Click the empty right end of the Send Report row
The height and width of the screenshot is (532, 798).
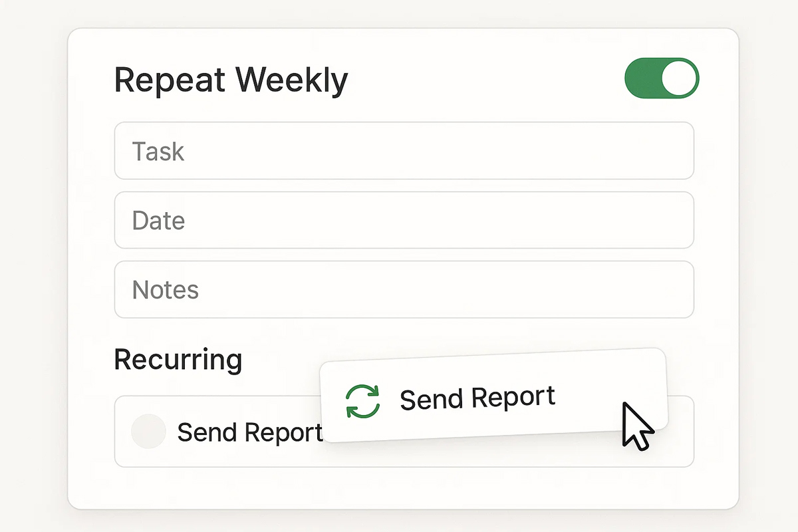pyautogui.click(x=680, y=432)
